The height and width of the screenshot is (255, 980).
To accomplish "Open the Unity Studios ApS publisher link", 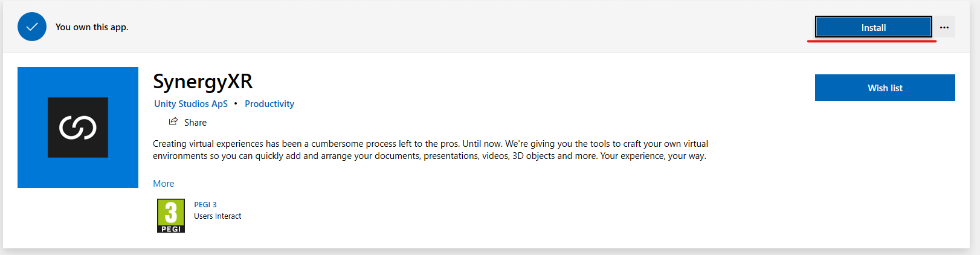I will coord(191,104).
